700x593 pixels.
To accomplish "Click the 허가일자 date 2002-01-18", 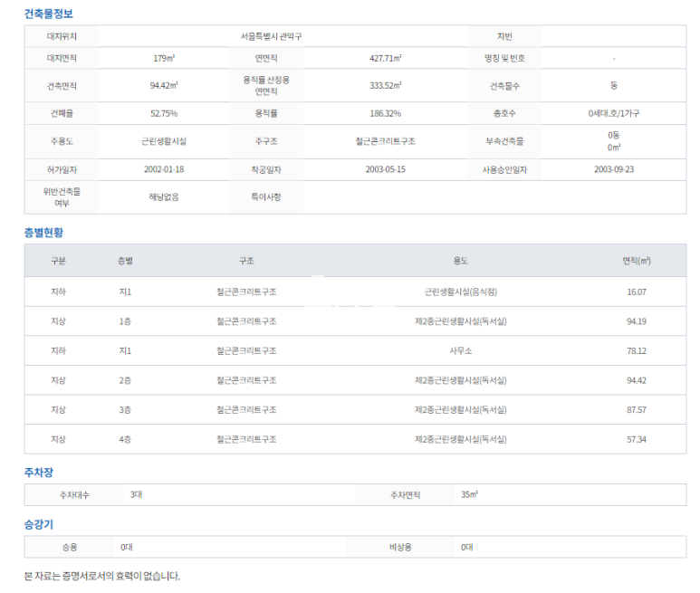I will pos(164,169).
